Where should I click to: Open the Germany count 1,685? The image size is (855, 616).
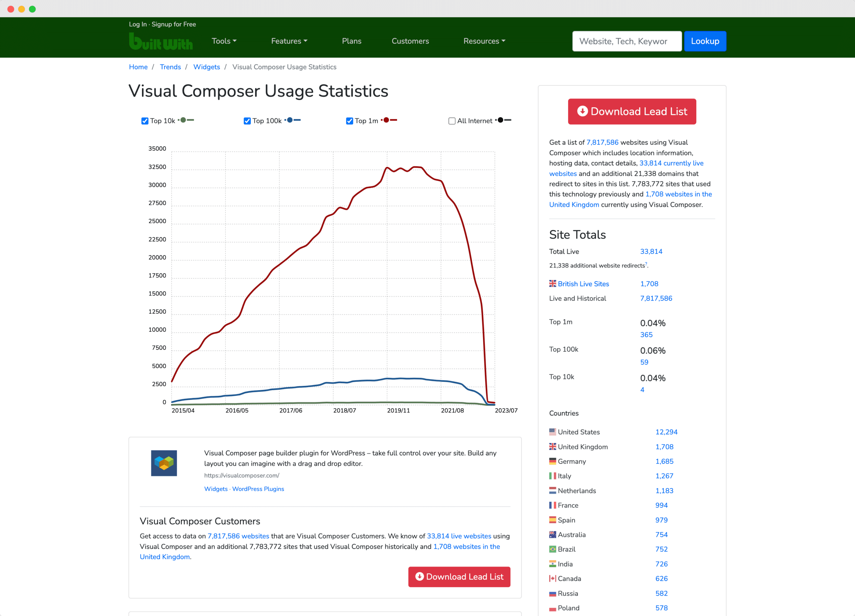pos(664,461)
